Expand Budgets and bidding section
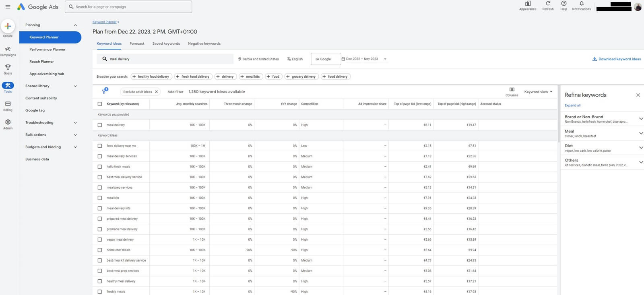 [75, 147]
